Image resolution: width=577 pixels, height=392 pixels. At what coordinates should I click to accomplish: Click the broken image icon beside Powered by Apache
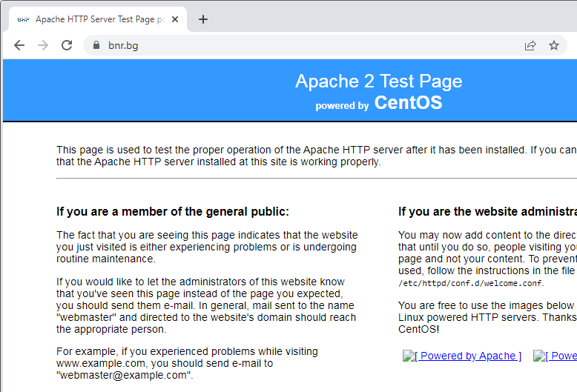pyautogui.click(x=408, y=356)
